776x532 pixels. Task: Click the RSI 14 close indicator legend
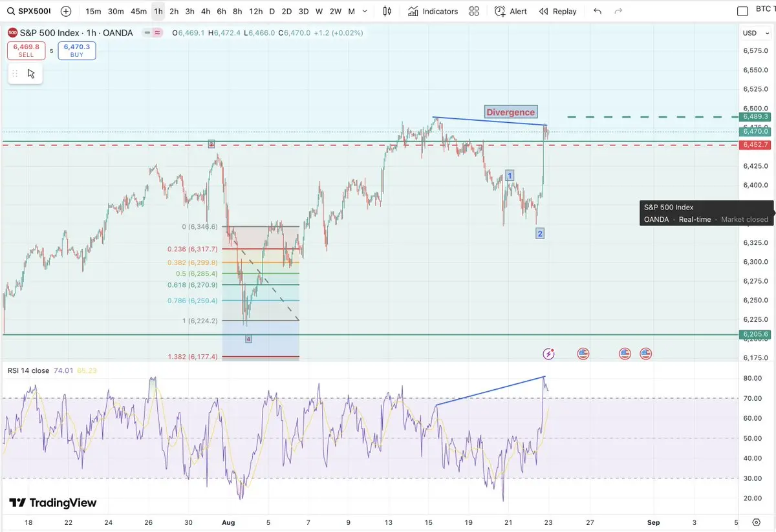click(x=28, y=370)
